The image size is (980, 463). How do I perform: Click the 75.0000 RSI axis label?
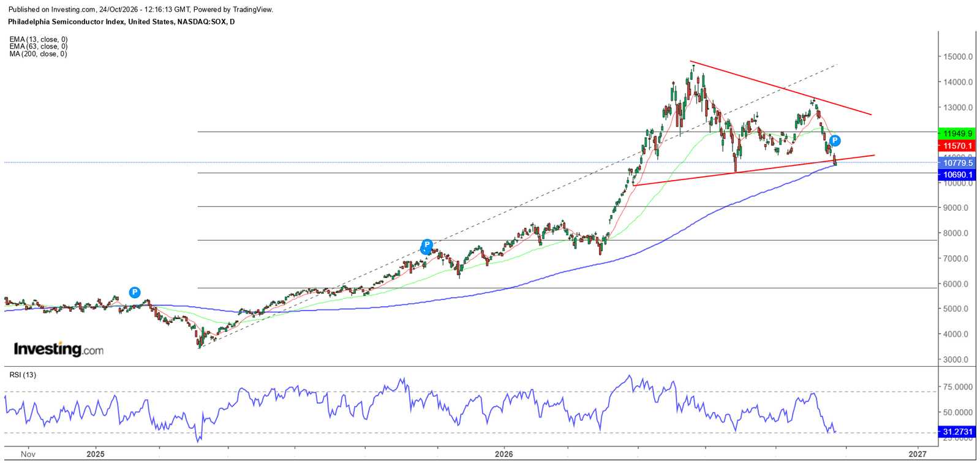pos(958,387)
